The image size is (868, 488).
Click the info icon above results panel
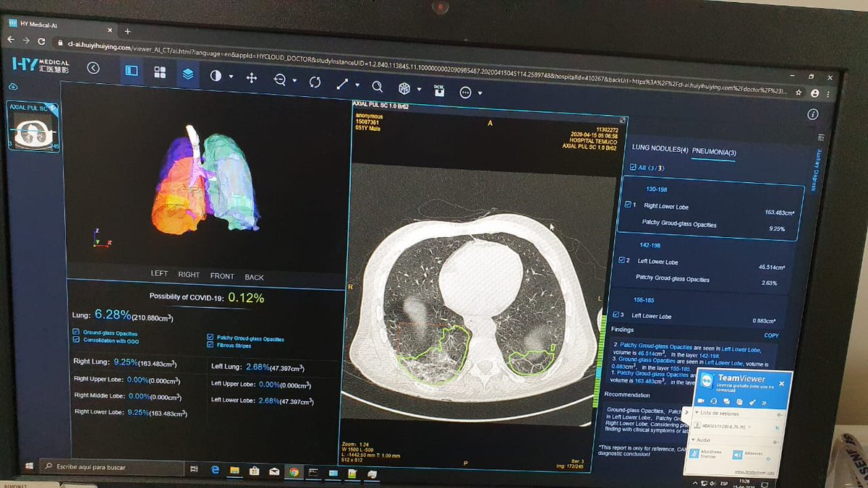point(812,114)
